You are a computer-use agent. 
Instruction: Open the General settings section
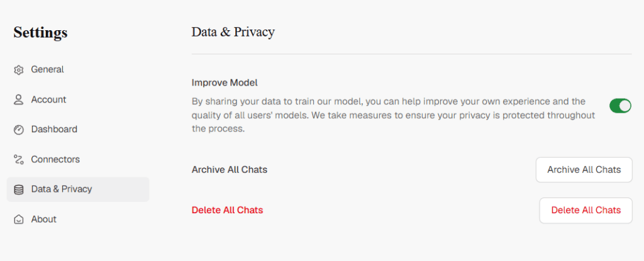click(x=47, y=69)
